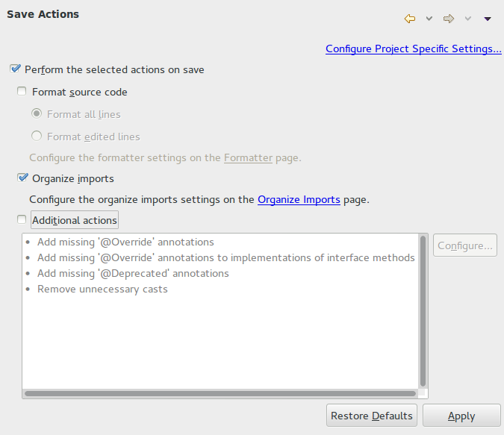
Task: Select 'Add missing @Deprecated annotations' list entry
Action: [x=133, y=274]
